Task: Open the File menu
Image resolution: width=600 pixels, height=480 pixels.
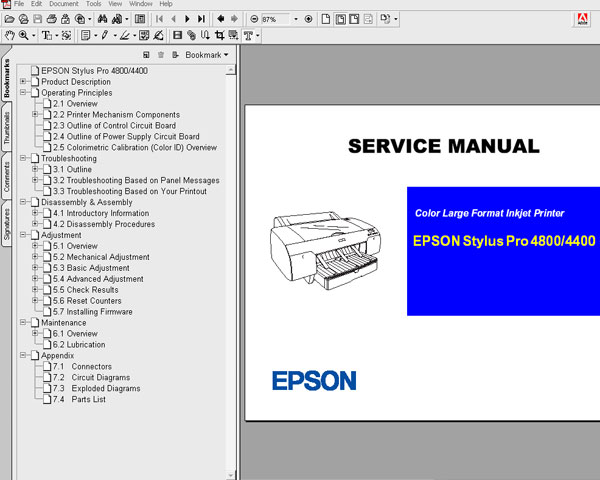Action: pos(19,4)
